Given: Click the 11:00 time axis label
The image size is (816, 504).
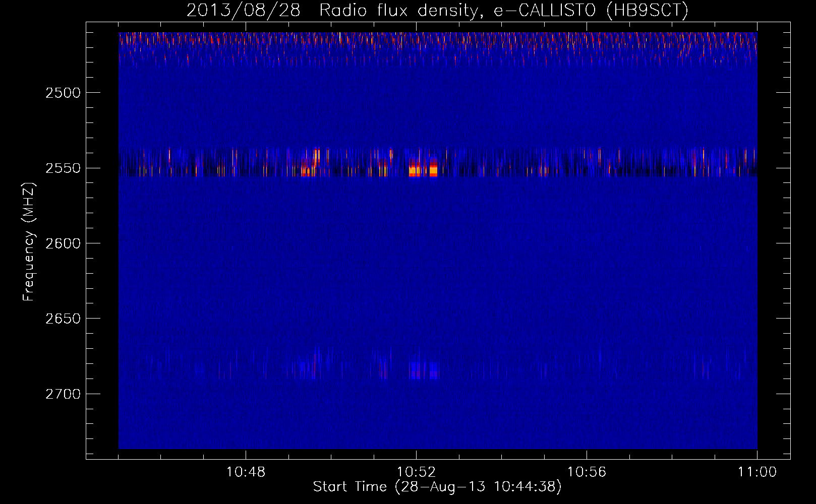Looking at the screenshot, I should coord(757,472).
